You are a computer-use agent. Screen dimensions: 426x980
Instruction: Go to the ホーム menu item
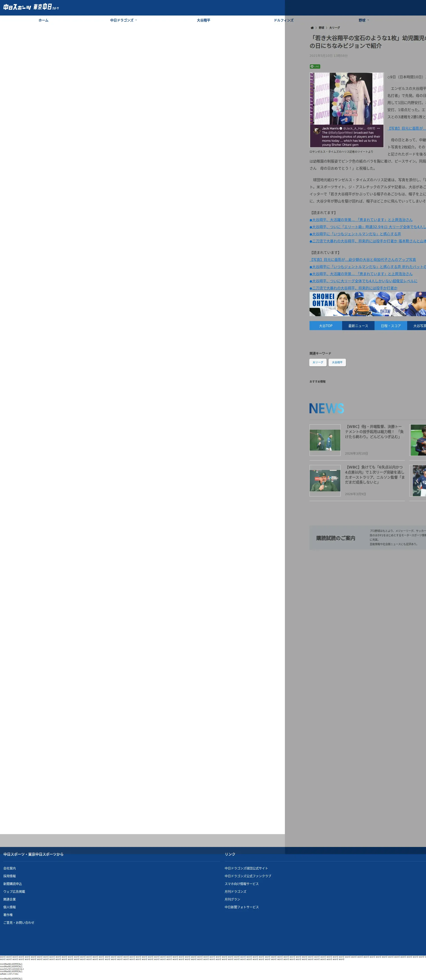click(43, 20)
